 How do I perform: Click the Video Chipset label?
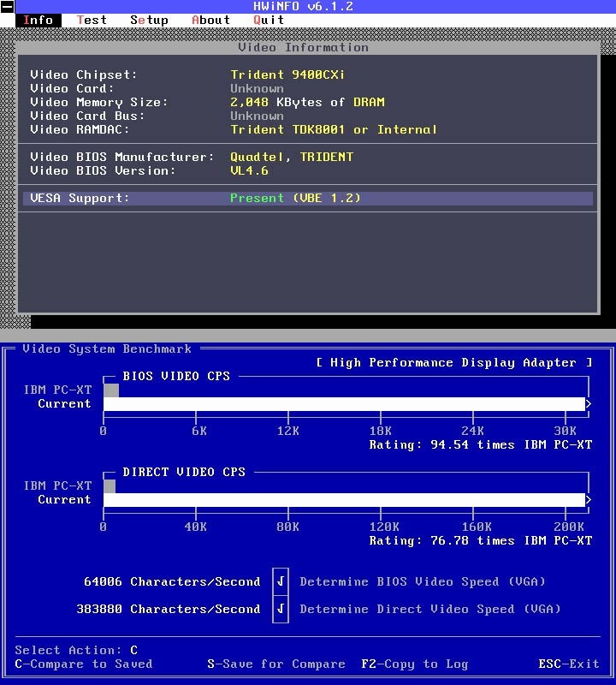[84, 74]
